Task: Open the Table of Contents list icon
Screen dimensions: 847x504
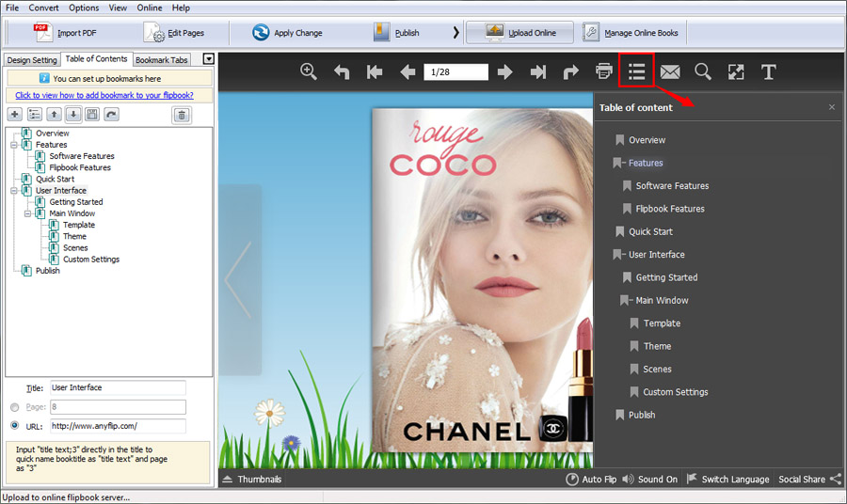Action: [637, 71]
